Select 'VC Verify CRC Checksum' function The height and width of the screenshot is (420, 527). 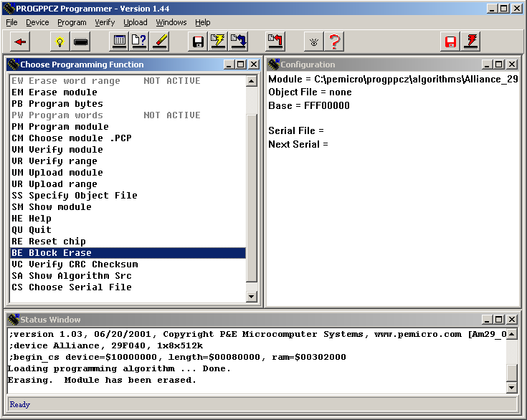(128, 264)
